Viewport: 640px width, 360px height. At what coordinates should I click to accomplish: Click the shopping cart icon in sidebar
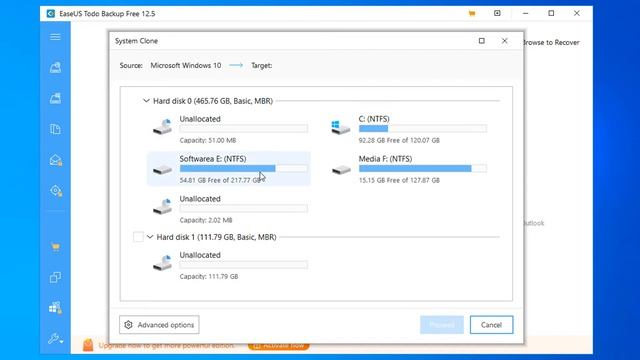coord(55,247)
